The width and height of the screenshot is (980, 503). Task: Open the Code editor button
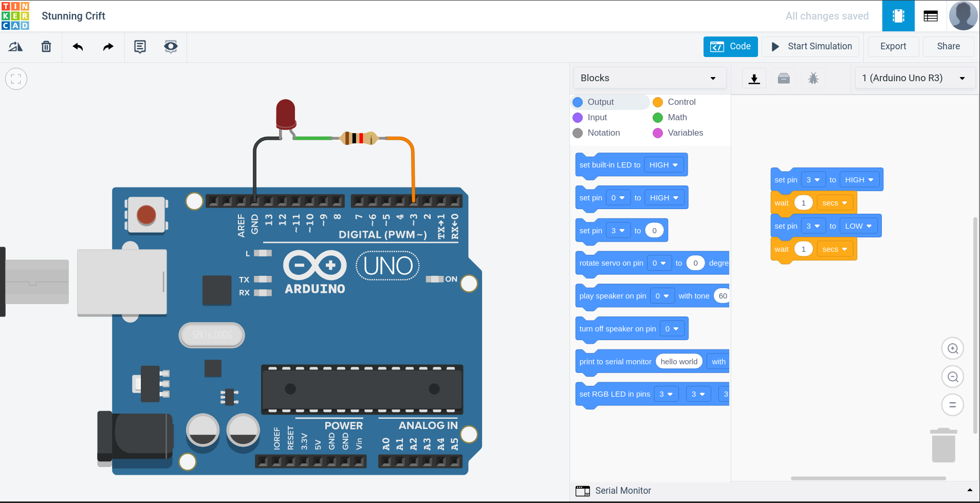730,46
